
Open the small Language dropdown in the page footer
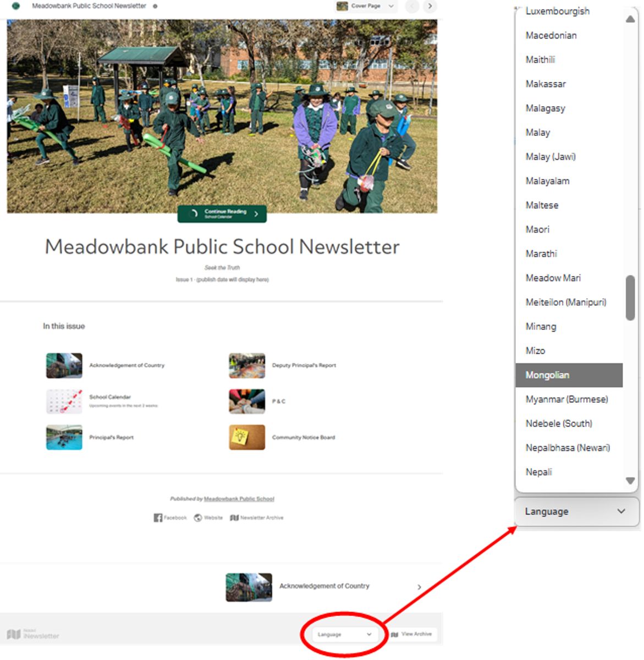click(x=344, y=634)
